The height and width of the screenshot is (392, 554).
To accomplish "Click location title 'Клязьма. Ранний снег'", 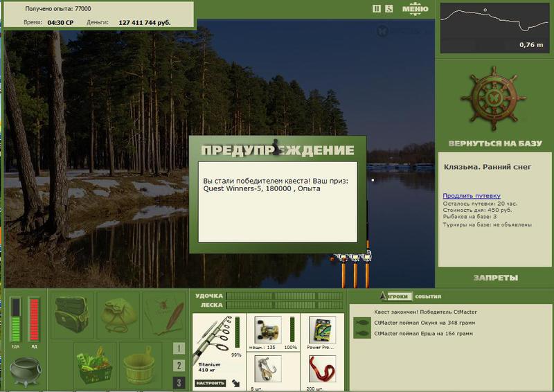I will pos(488,167).
